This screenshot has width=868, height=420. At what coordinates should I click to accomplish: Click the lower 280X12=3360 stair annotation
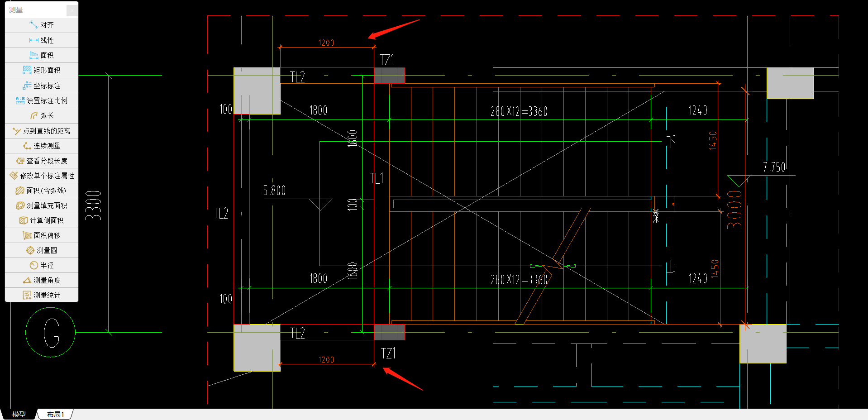[x=519, y=280]
